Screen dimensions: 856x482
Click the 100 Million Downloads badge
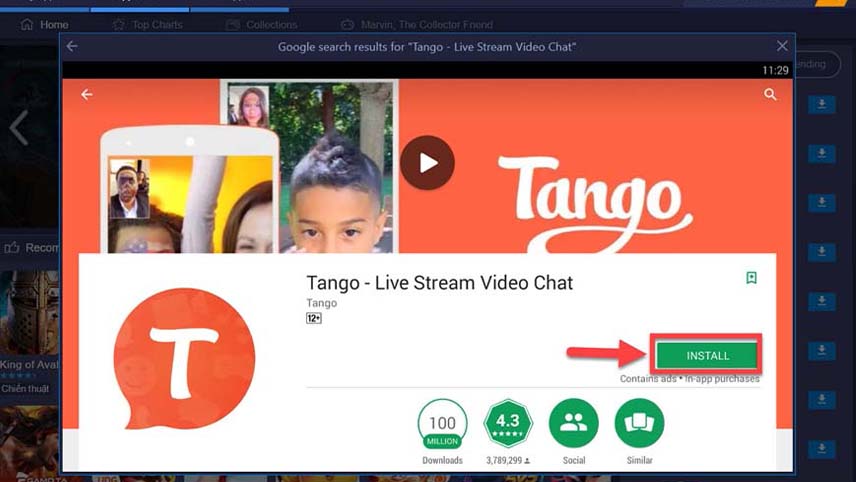pyautogui.click(x=442, y=424)
